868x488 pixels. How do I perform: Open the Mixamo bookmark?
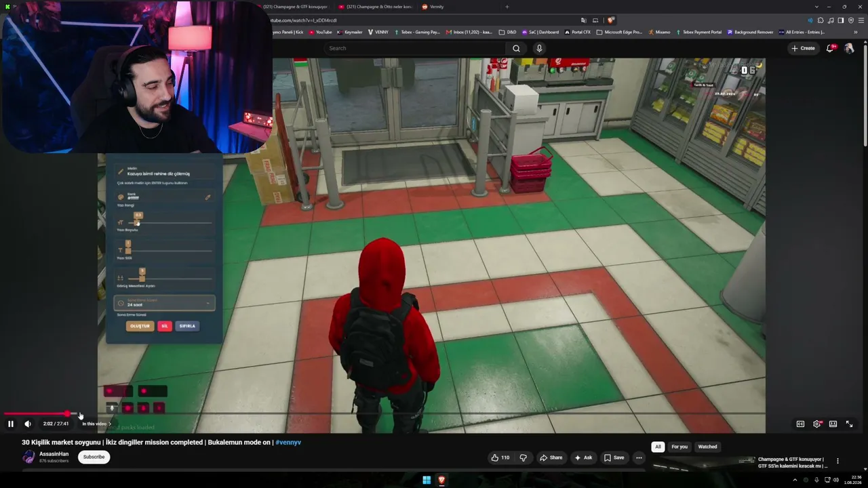click(x=659, y=32)
